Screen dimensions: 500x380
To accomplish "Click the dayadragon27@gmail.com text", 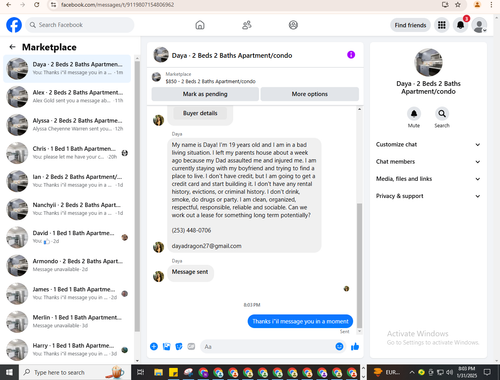I will (x=206, y=246).
